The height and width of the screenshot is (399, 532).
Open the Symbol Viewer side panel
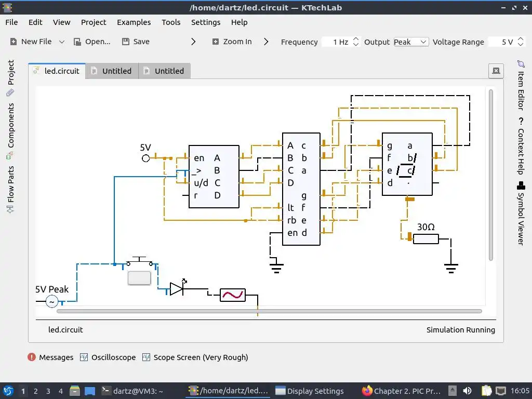coord(521,214)
